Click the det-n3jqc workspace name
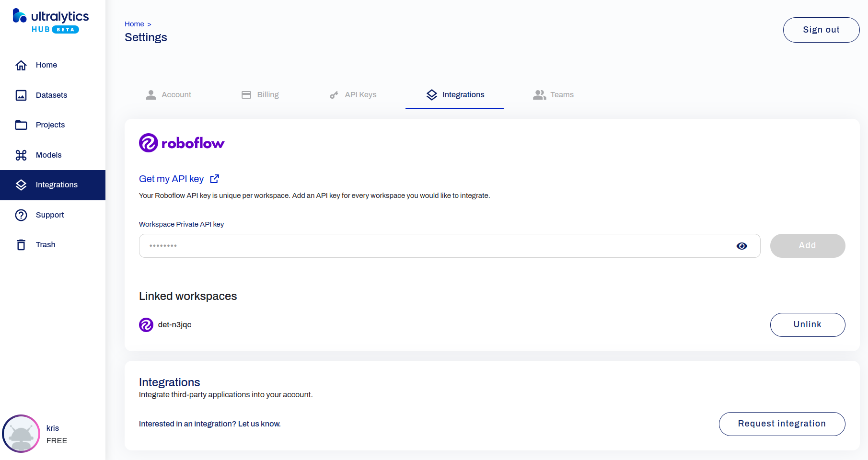Screen dimensions: 868x460 click(x=175, y=325)
